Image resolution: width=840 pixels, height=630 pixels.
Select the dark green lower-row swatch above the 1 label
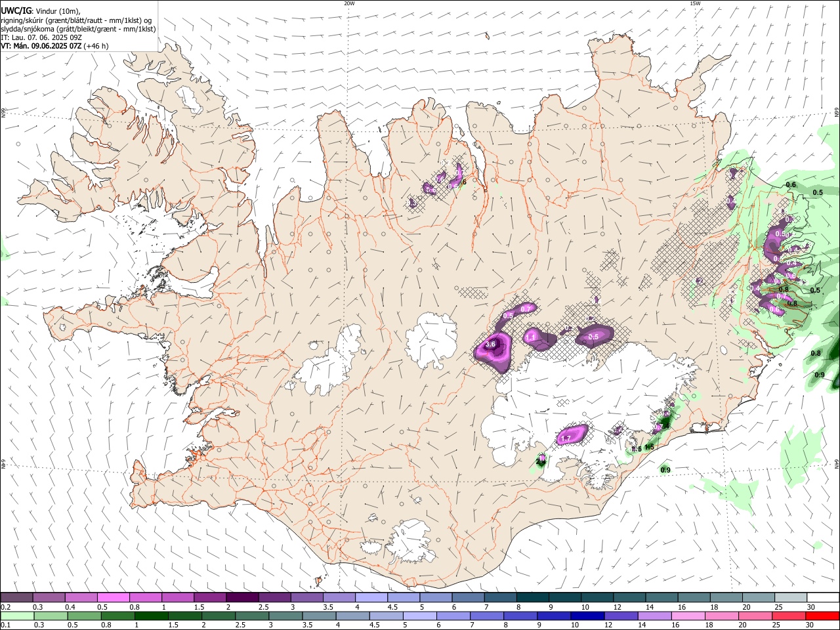[x=152, y=616]
